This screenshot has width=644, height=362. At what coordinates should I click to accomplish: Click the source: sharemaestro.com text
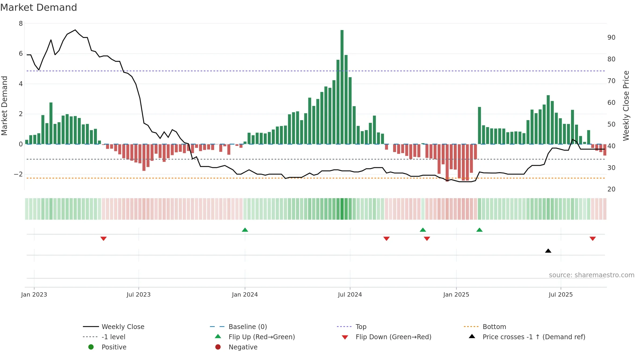point(592,275)
